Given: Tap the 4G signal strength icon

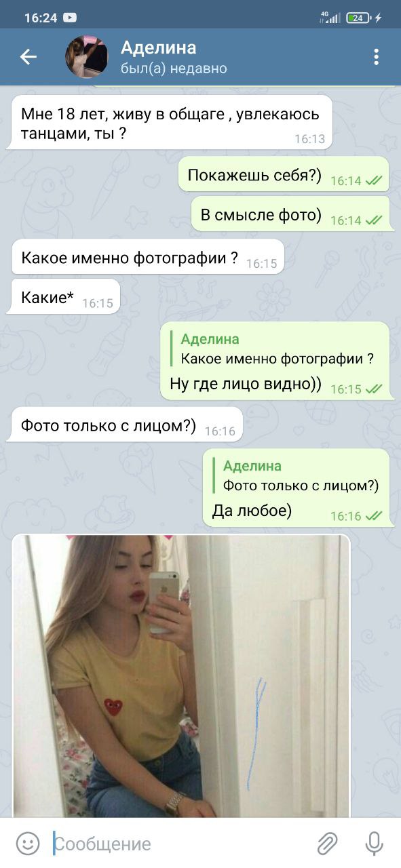Looking at the screenshot, I should (x=330, y=18).
